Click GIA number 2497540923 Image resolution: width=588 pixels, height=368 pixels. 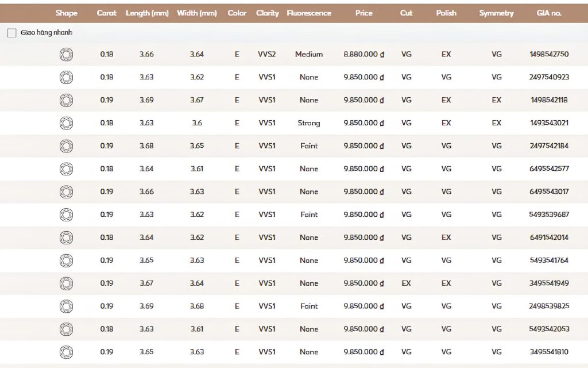pyautogui.click(x=549, y=77)
